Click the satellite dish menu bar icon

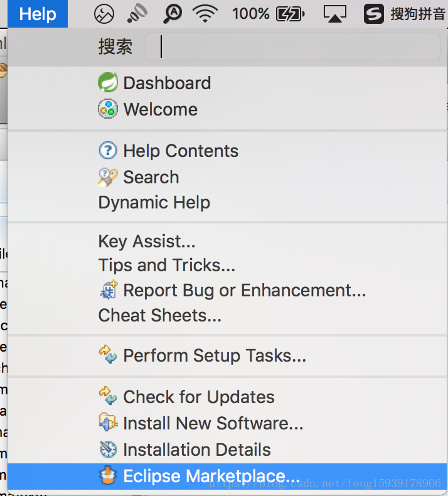[137, 14]
